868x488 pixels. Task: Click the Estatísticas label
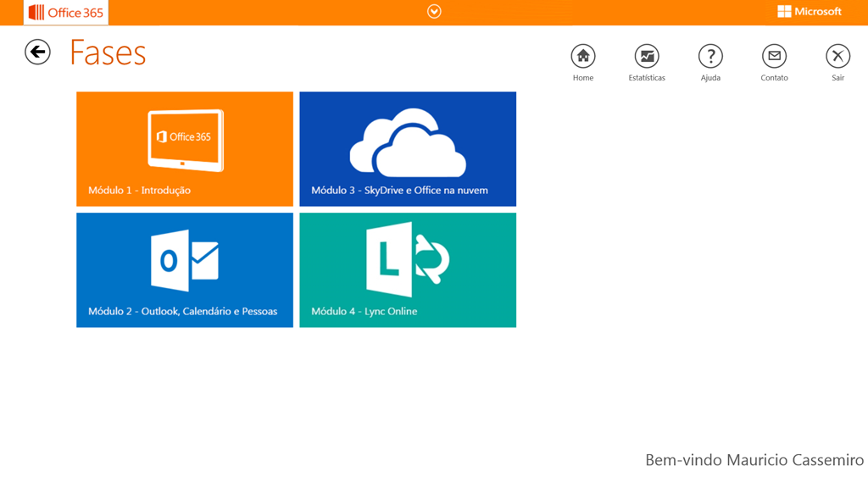click(x=647, y=78)
